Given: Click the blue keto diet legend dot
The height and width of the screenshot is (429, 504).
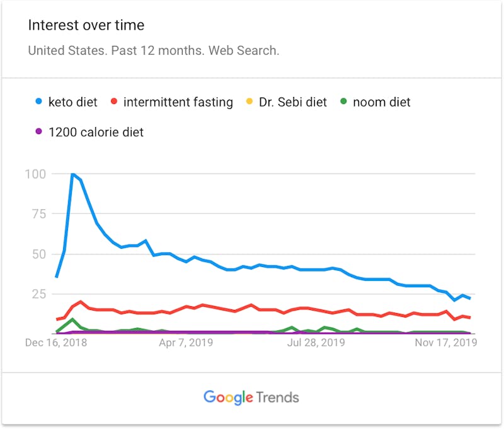Looking at the screenshot, I should (38, 101).
